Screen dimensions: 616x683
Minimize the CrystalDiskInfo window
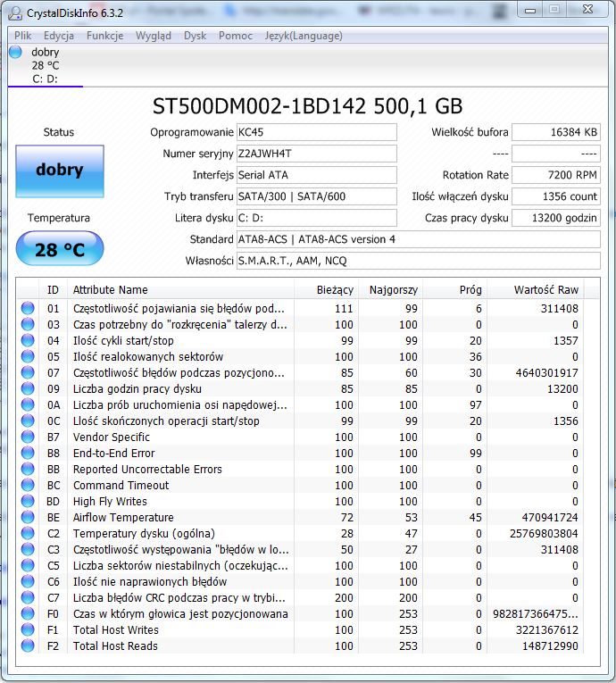pos(530,10)
